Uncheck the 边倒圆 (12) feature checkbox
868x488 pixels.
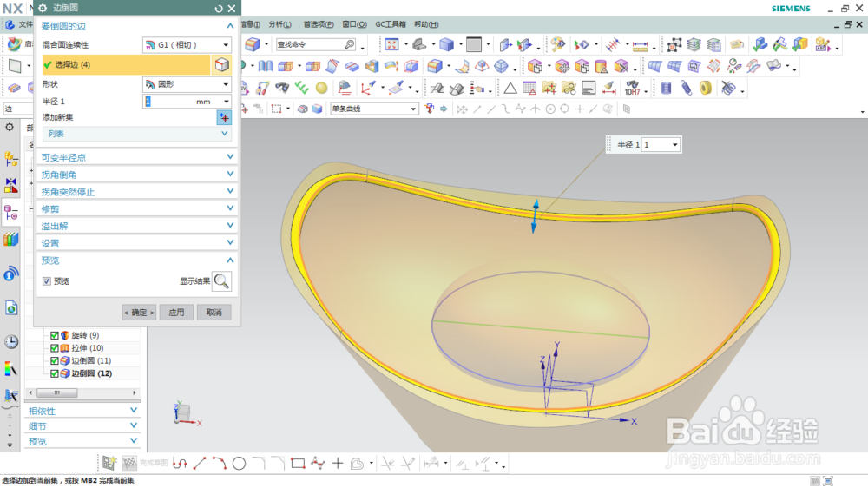(x=54, y=373)
